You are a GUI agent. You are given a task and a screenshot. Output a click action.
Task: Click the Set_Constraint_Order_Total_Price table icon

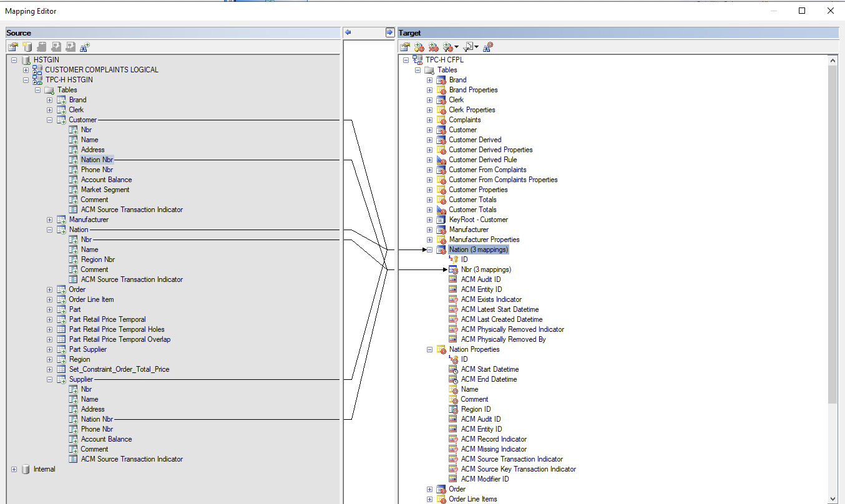(x=61, y=369)
